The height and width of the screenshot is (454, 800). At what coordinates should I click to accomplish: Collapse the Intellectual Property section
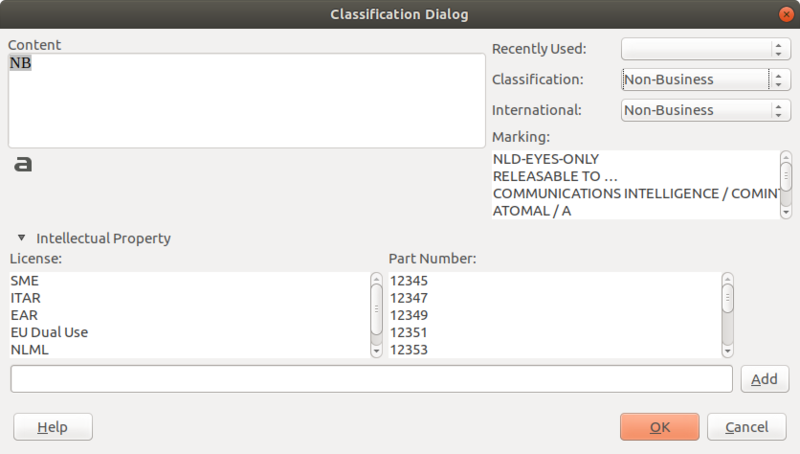coord(22,238)
